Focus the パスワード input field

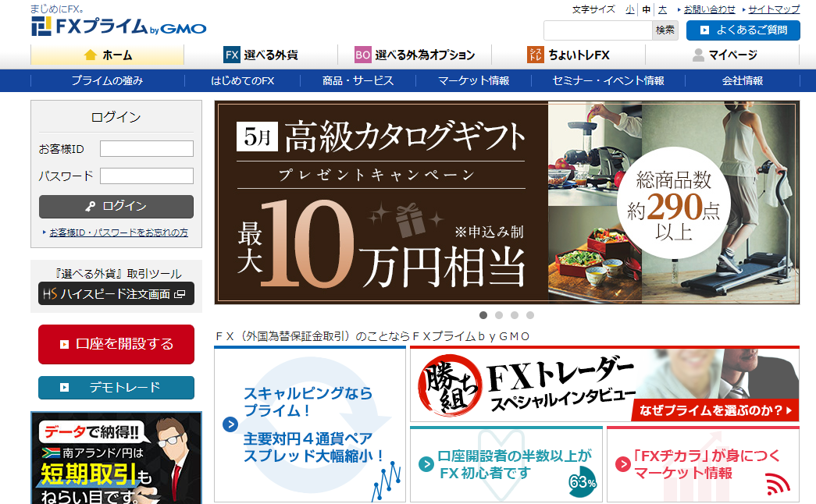pos(147,176)
